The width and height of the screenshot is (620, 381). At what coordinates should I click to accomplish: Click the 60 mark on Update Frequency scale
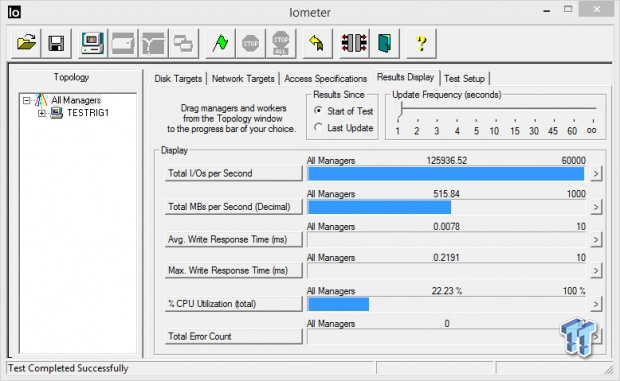(572, 131)
